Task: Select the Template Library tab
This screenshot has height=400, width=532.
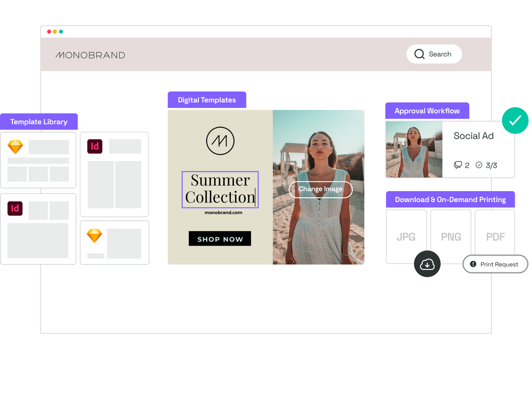Action: click(39, 122)
